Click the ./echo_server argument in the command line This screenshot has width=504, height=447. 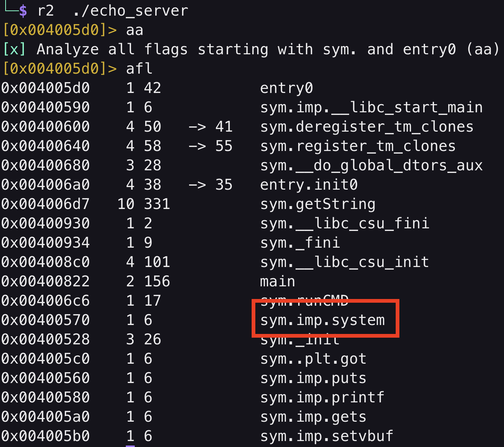(130, 11)
